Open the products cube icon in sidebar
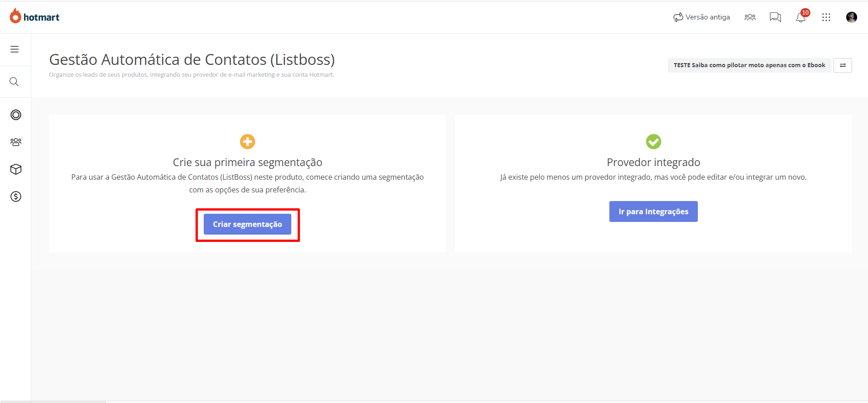 16,169
